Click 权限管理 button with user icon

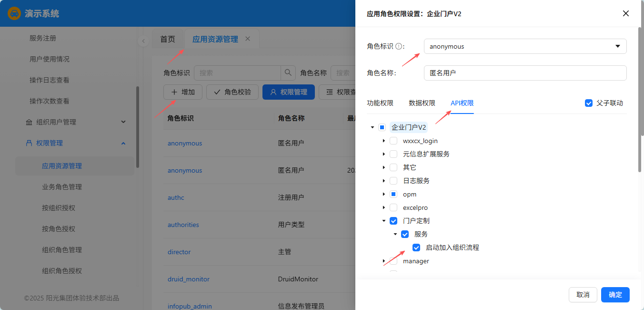click(288, 92)
